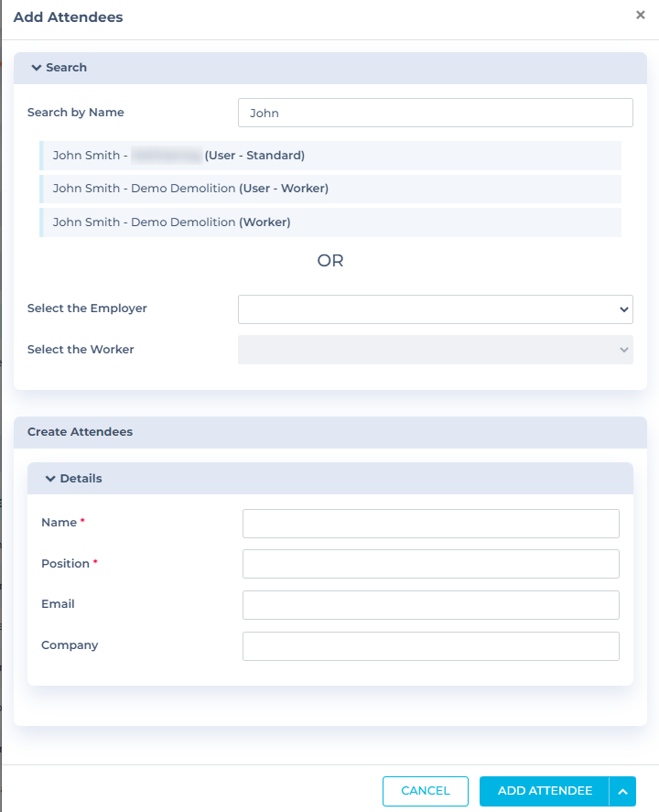Click the Details section title
This screenshot has height=812, width=659.
81,479
